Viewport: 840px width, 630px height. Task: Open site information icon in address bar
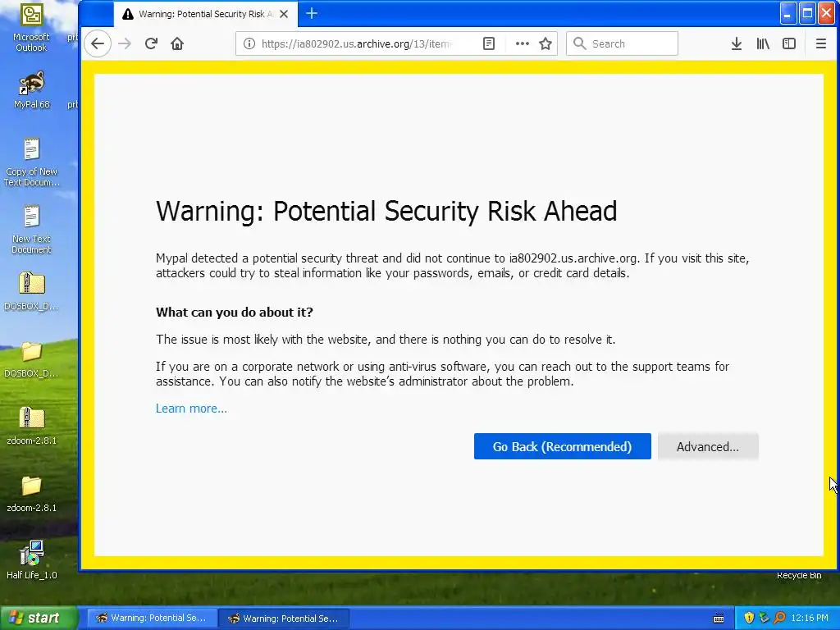pyautogui.click(x=249, y=43)
